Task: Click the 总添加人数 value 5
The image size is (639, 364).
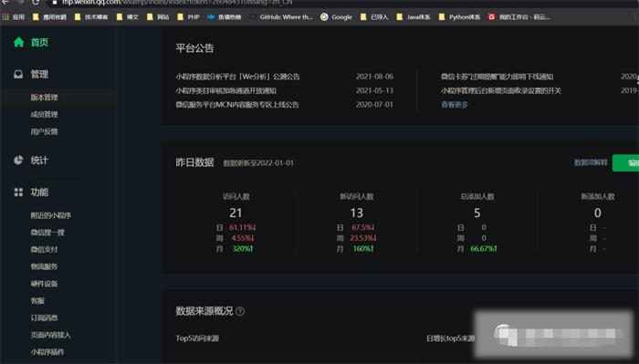Action: pyautogui.click(x=477, y=213)
